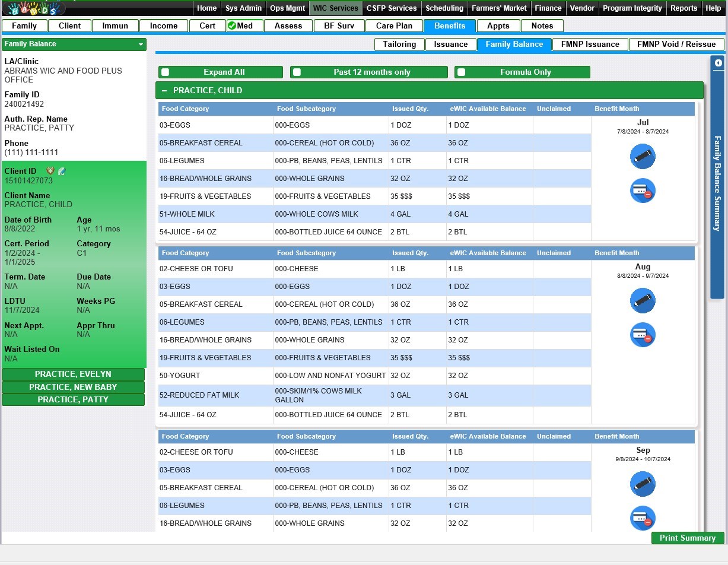Viewport: 728px width, 565px height.
Task: Open the Care Plan tab
Action: coord(394,26)
